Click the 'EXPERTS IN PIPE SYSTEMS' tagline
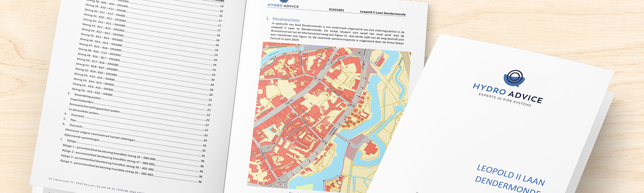The height and width of the screenshot is (193, 644). click(505, 100)
